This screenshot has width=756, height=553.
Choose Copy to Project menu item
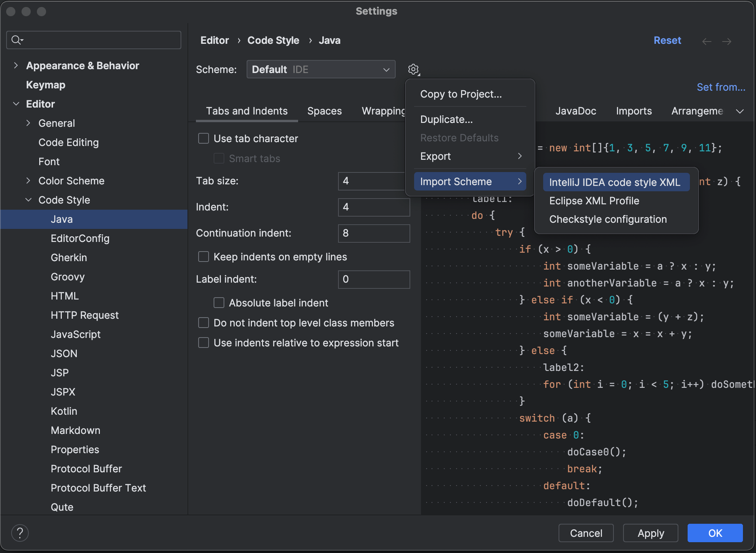470,94
